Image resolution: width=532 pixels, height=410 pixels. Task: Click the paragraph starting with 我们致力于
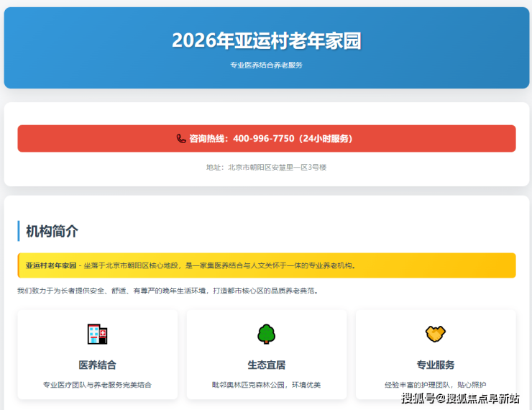click(168, 291)
